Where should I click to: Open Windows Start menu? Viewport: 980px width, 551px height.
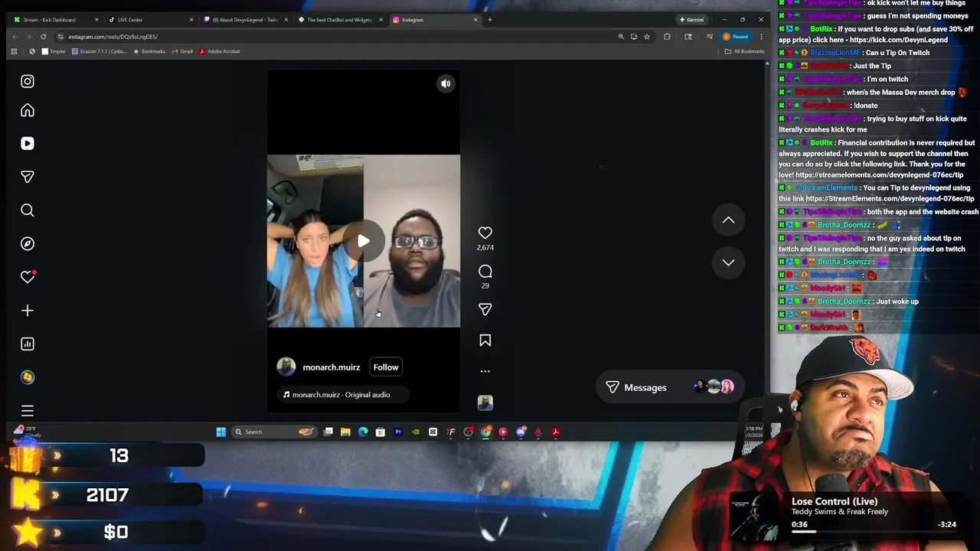[x=220, y=432]
